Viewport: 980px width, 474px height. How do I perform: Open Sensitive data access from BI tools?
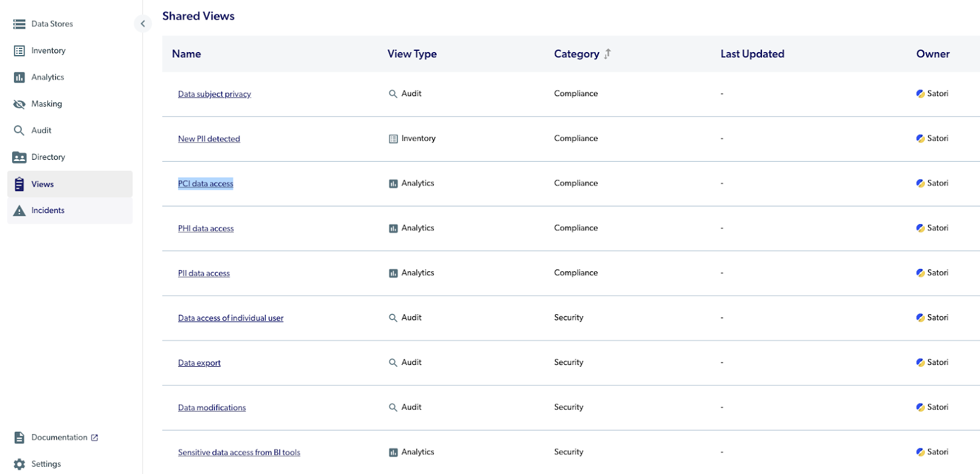239,453
